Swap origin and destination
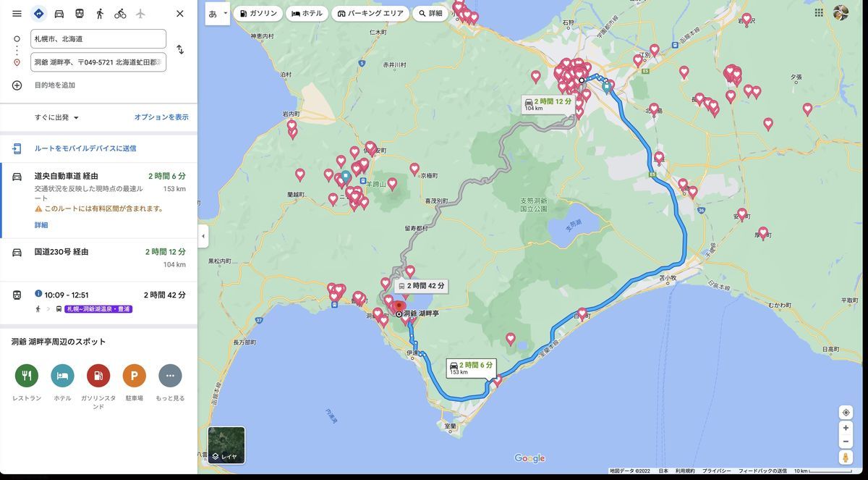 tap(180, 50)
